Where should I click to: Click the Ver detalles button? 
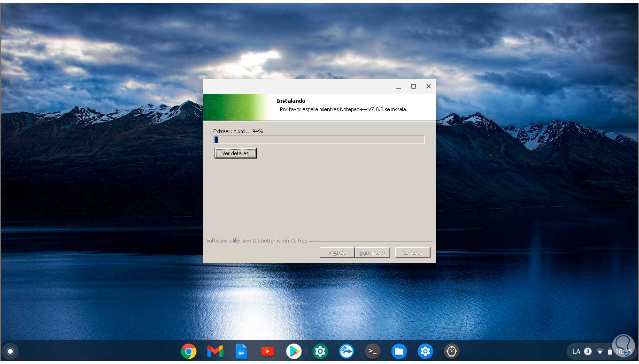[x=236, y=153]
